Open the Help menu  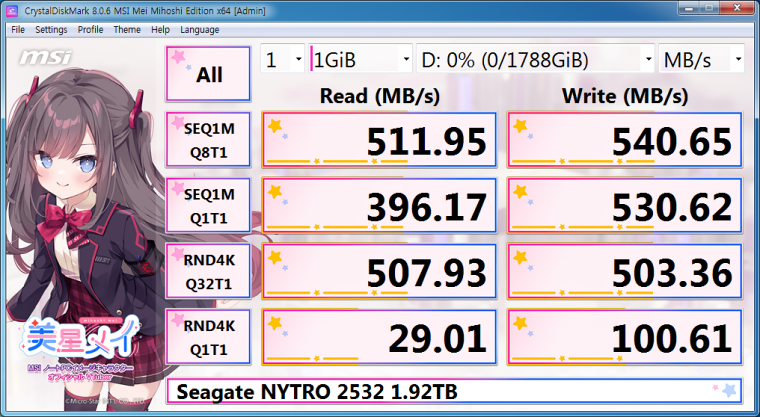pos(160,30)
